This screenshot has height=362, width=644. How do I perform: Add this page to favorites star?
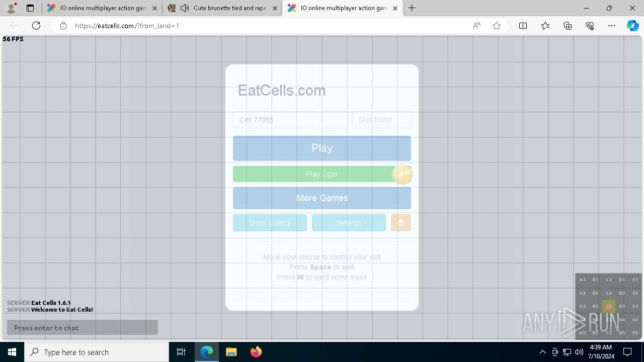coord(497,26)
